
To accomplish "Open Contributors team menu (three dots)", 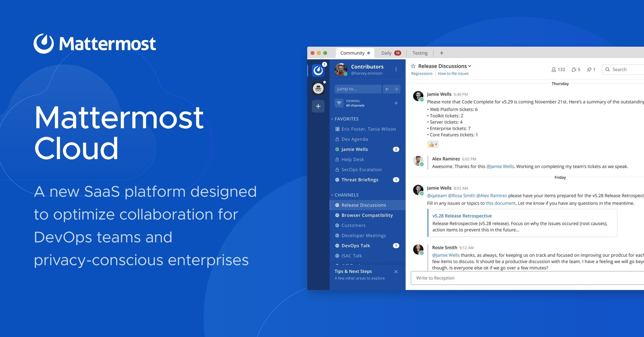I will pyautogui.click(x=396, y=69).
